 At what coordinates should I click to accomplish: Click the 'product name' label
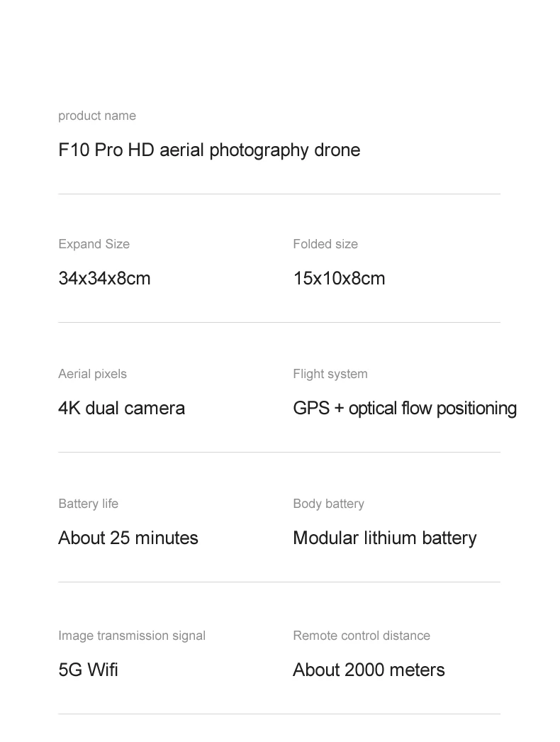pyautogui.click(x=97, y=116)
